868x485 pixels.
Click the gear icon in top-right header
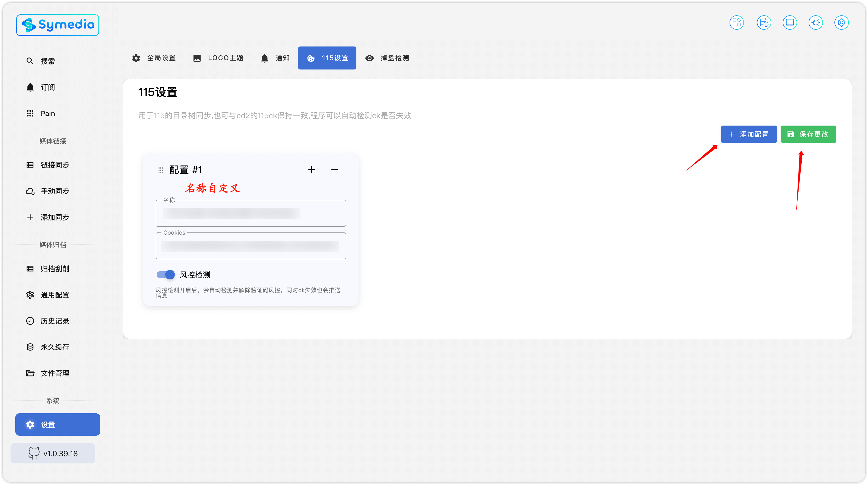841,23
